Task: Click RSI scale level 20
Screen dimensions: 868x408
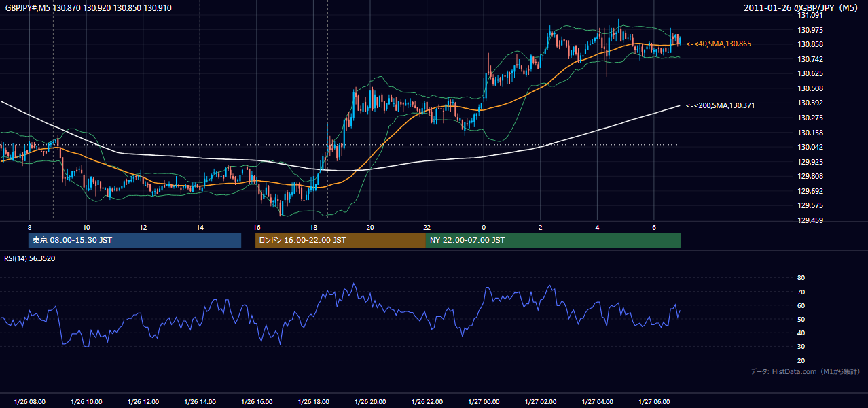Action: pyautogui.click(x=801, y=360)
